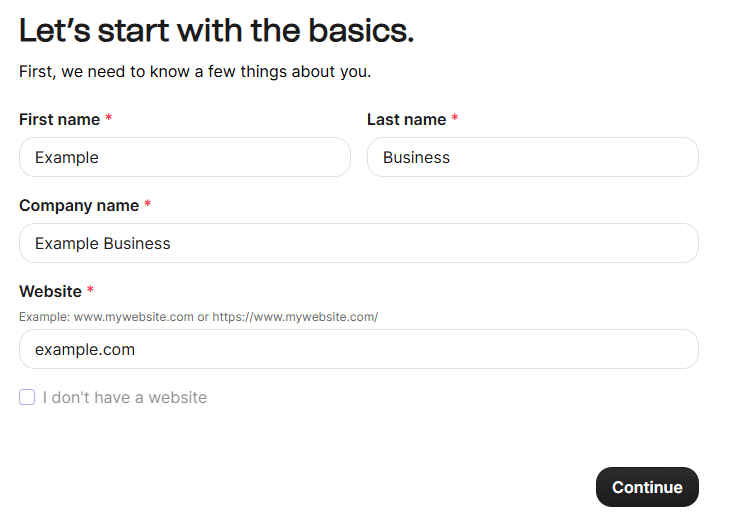
Task: Click into the Last name text box
Action: click(x=532, y=157)
